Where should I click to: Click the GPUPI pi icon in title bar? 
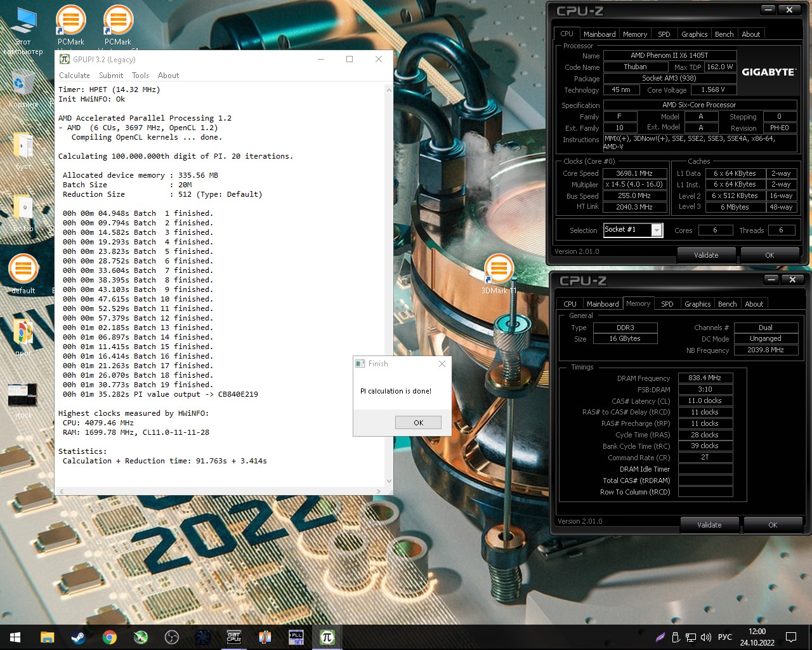point(64,59)
